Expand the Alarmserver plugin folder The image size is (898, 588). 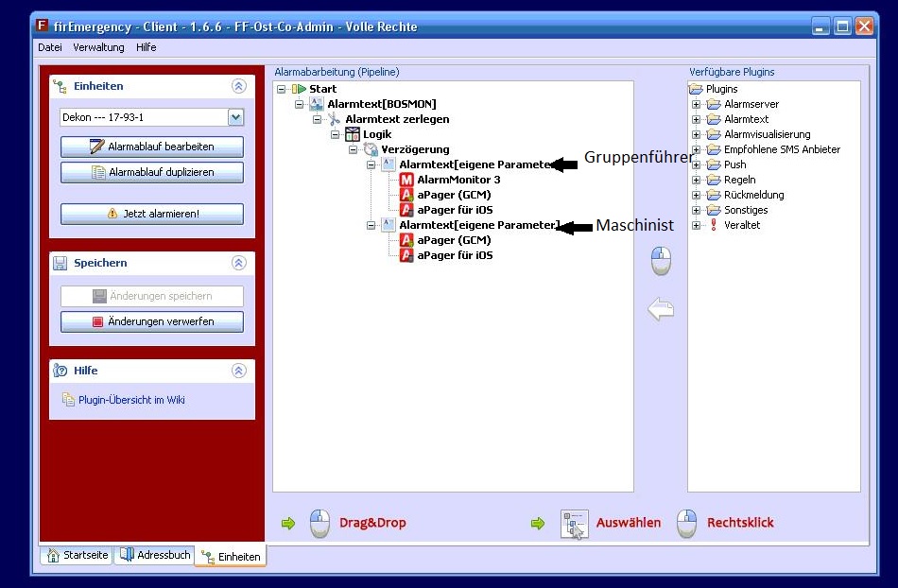point(697,104)
